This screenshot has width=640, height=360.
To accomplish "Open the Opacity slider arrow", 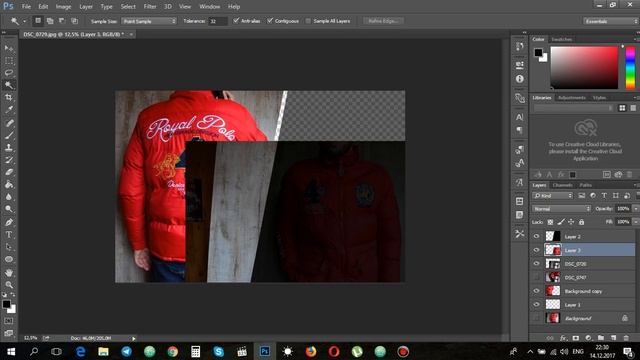I will pyautogui.click(x=636, y=209).
